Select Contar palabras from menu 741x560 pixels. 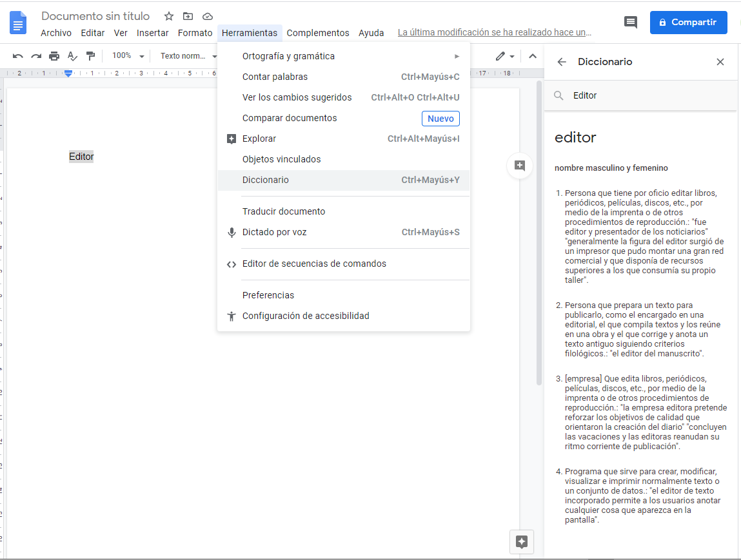[x=275, y=77]
